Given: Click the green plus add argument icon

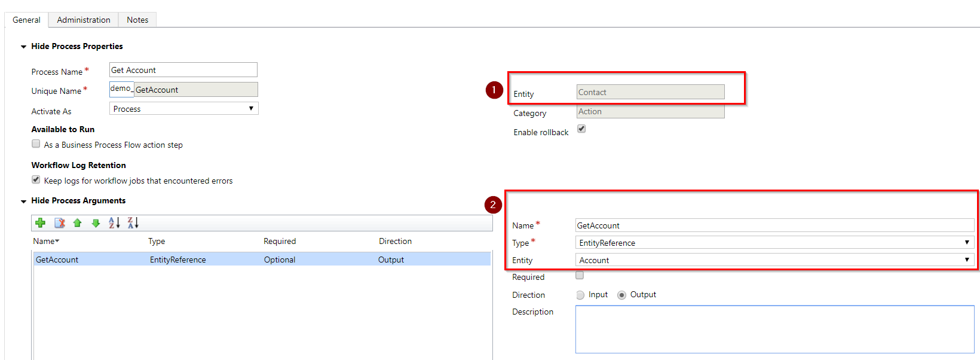Looking at the screenshot, I should click(x=41, y=223).
